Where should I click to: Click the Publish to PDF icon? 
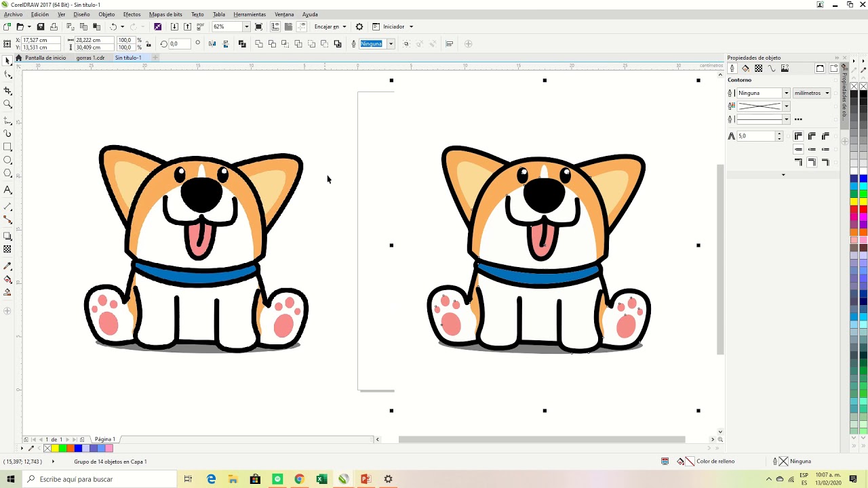tap(200, 26)
